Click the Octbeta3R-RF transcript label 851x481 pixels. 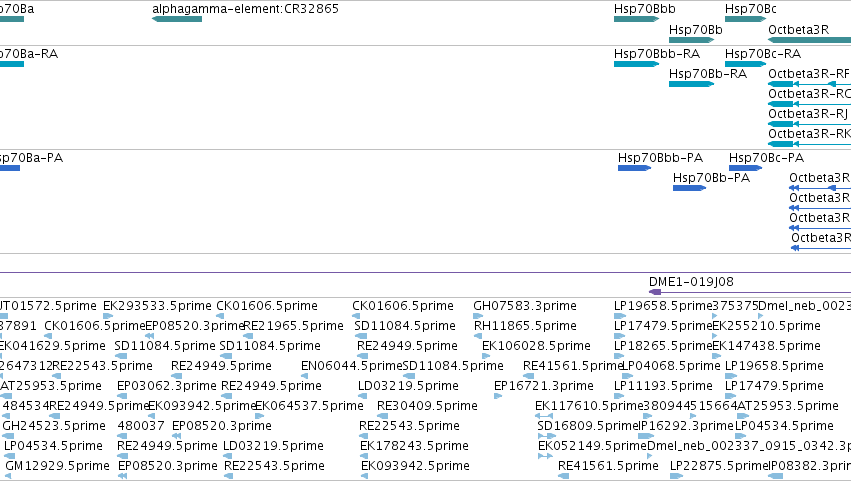809,74
